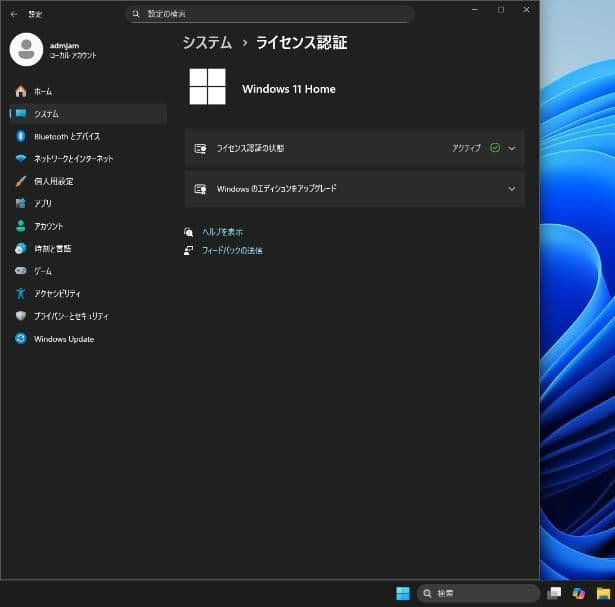Open 個人用設定 page
This screenshot has height=607, width=615.
[88, 181]
